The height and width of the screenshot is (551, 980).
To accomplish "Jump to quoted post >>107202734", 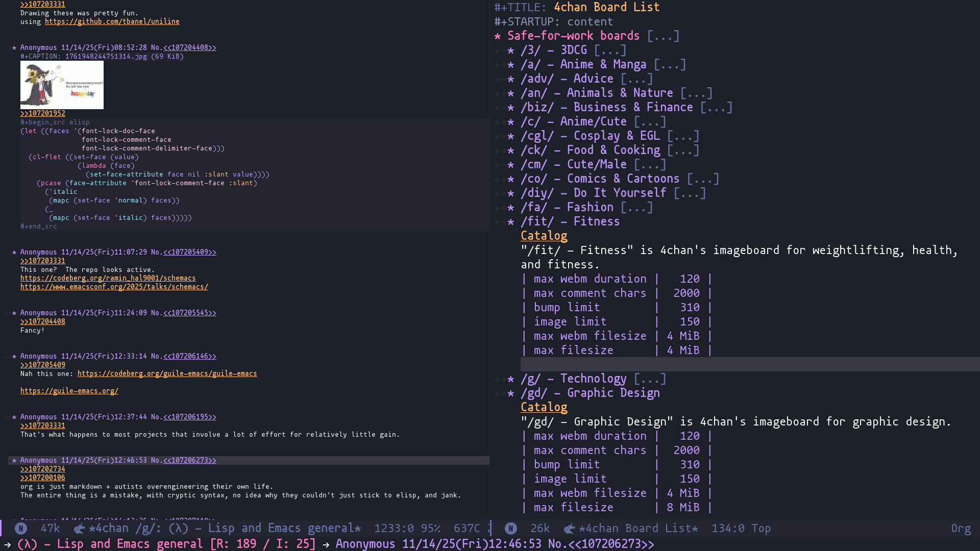I will coord(43,469).
